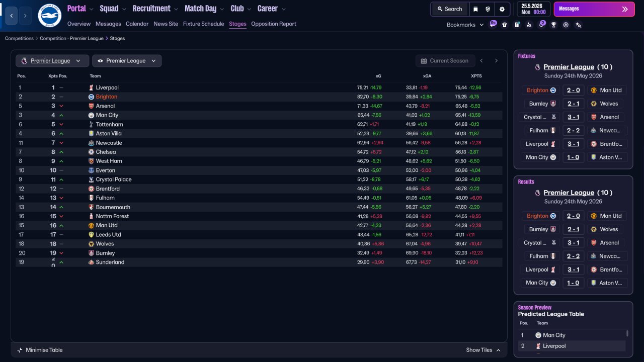Switch to the Fixture Schedule tab
The width and height of the screenshot is (644, 362).
point(203,24)
